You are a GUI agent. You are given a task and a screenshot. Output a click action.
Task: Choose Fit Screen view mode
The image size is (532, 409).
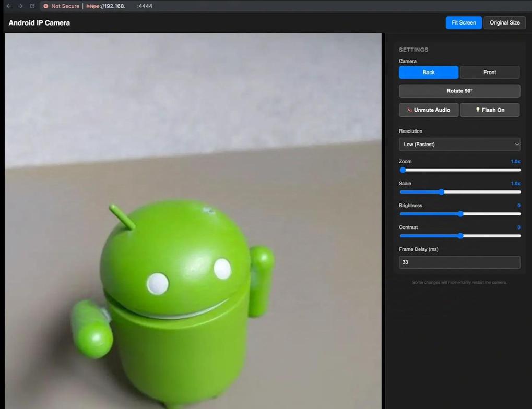point(464,23)
